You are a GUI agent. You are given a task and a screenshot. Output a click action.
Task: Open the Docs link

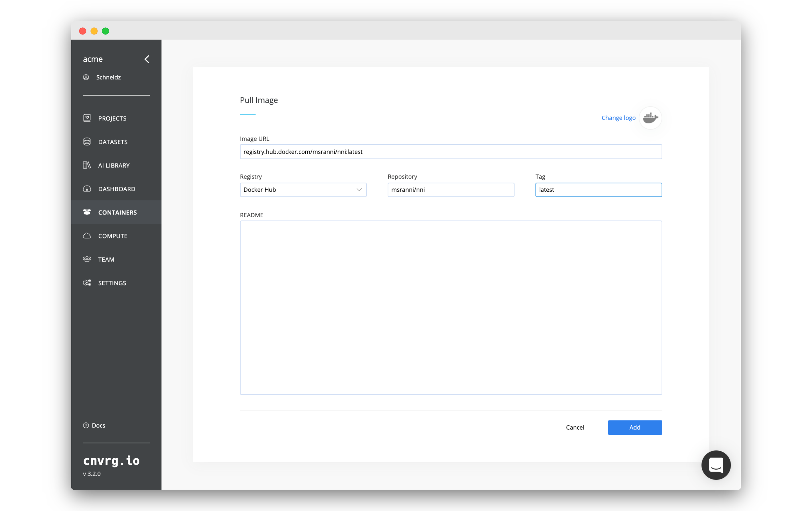click(98, 425)
